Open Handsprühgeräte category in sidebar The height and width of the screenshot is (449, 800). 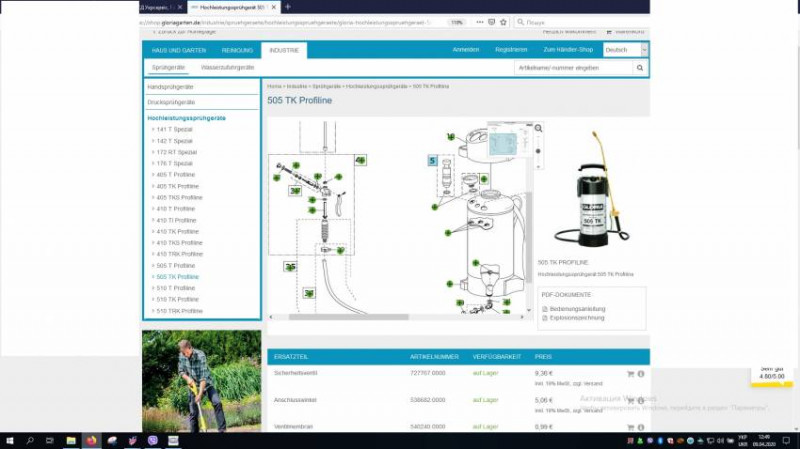tap(170, 87)
